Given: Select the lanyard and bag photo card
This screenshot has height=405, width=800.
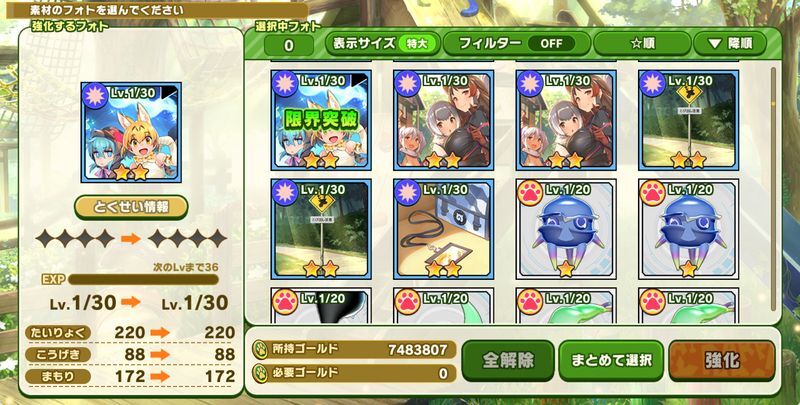Looking at the screenshot, I should click(443, 229).
